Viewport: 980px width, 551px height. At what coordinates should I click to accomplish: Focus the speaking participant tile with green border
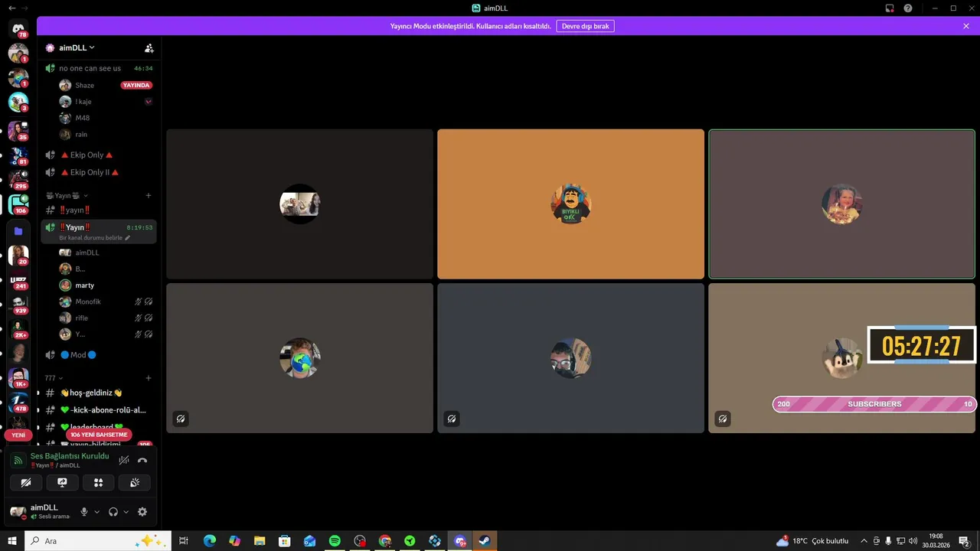tap(841, 204)
